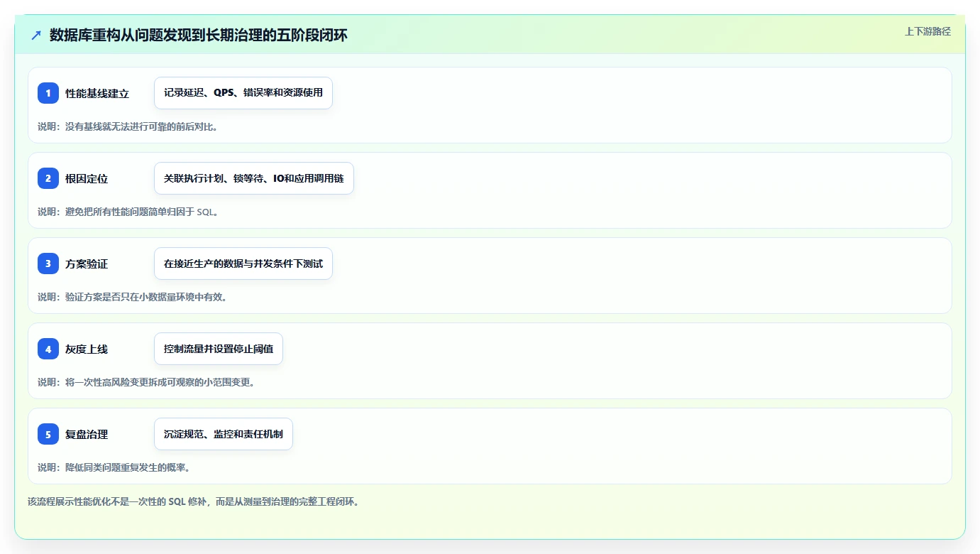Click the arrow icon beside the main title
The height and width of the screenshot is (554, 980).
click(x=36, y=35)
